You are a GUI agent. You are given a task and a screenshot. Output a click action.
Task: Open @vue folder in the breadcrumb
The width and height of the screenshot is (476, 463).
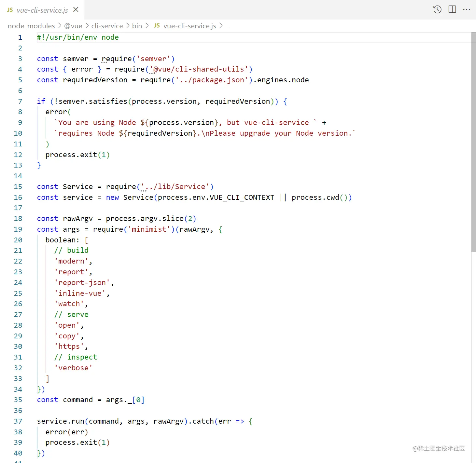pyautogui.click(x=73, y=26)
